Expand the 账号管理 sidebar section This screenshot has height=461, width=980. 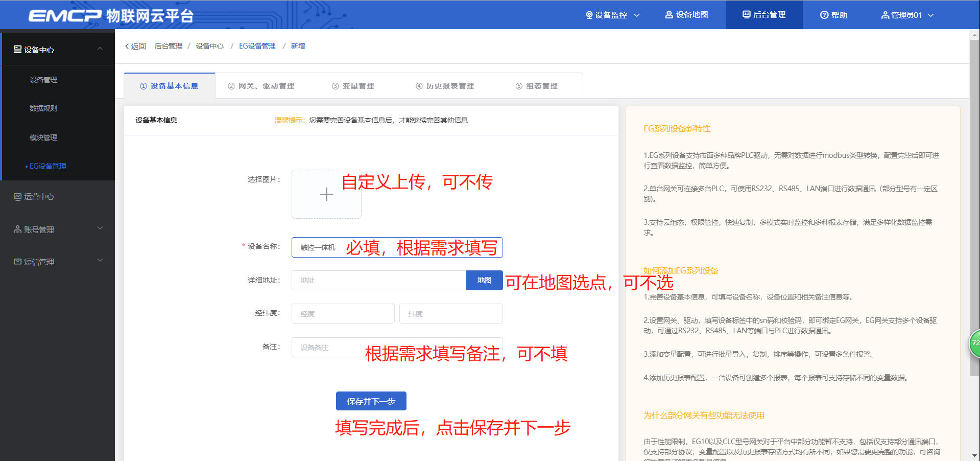(x=100, y=229)
